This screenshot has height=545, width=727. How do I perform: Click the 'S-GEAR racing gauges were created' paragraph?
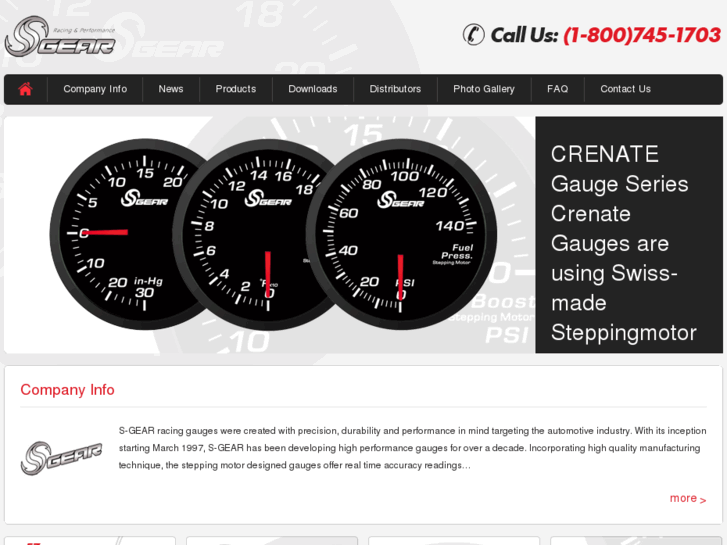click(412, 448)
